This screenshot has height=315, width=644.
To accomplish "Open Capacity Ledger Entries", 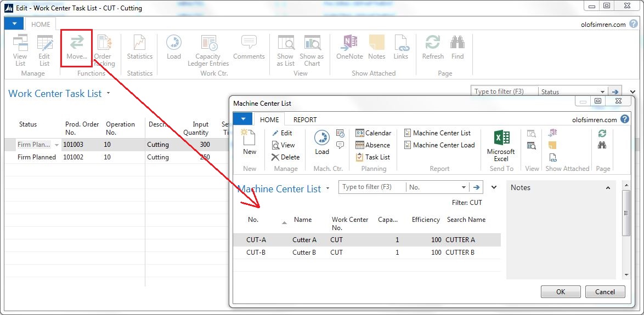I will pos(208,50).
